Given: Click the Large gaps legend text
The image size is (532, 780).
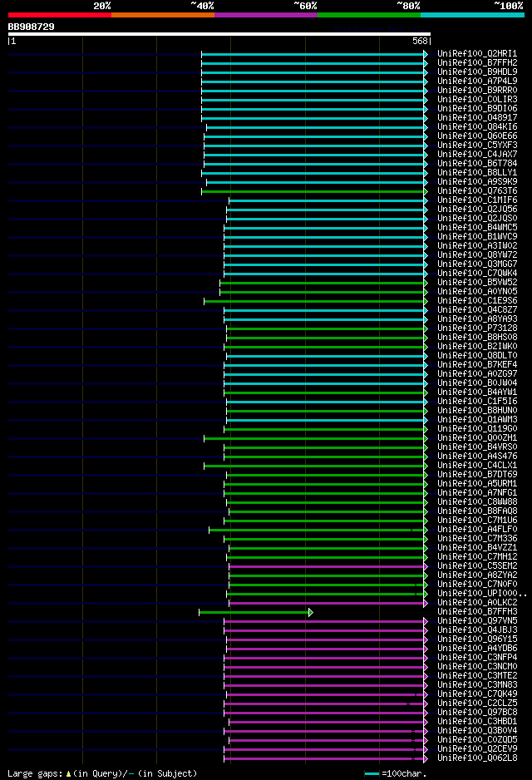Looking at the screenshot, I should tap(102, 773).
